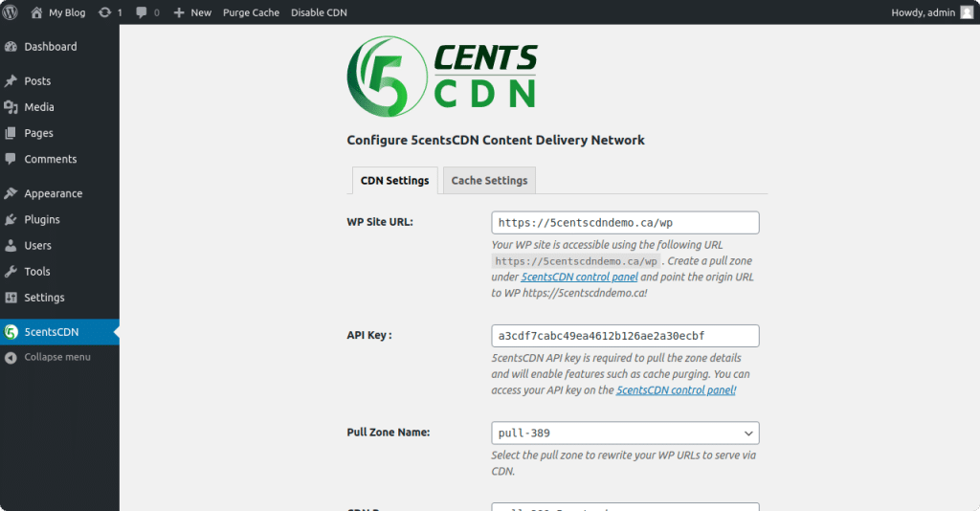
Task: Click the Pull Zone Name: label
Action: pos(389,433)
